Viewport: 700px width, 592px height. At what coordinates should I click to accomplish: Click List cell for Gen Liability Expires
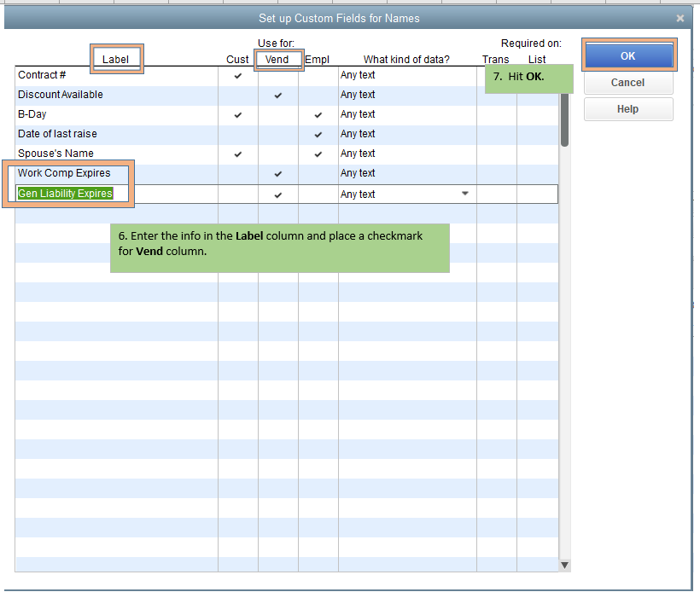coord(538,194)
